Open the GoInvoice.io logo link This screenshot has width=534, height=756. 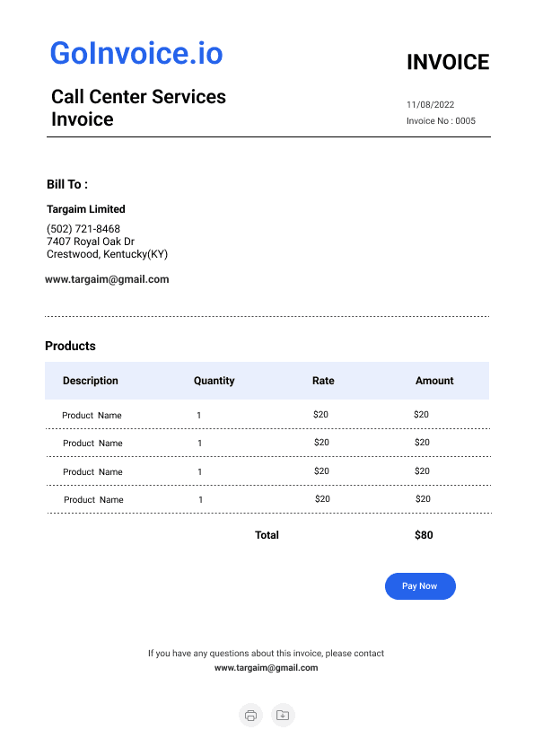pyautogui.click(x=136, y=53)
